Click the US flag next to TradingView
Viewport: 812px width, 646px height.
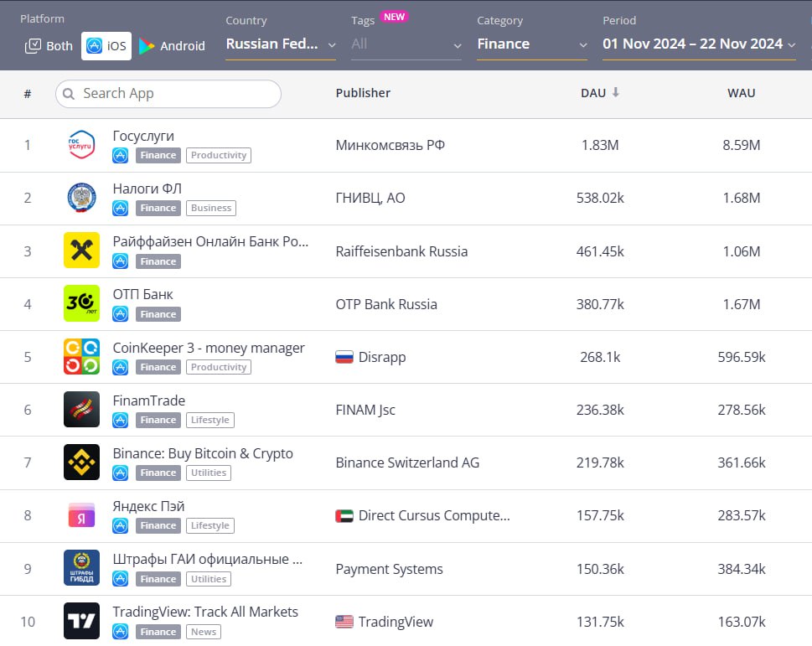tap(344, 622)
